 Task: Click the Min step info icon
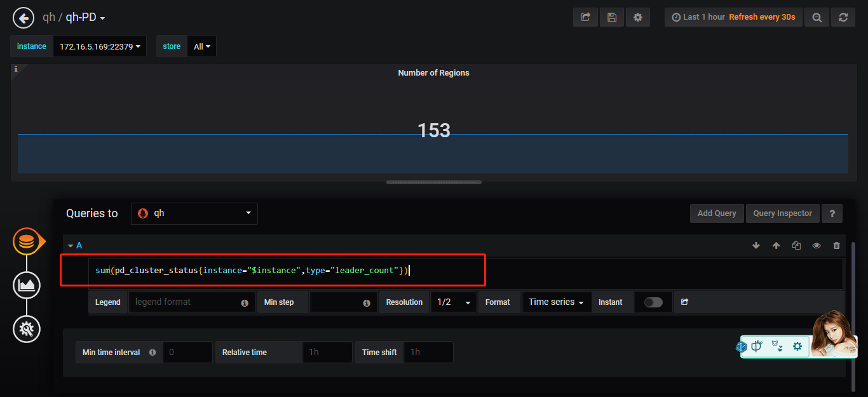point(367,303)
